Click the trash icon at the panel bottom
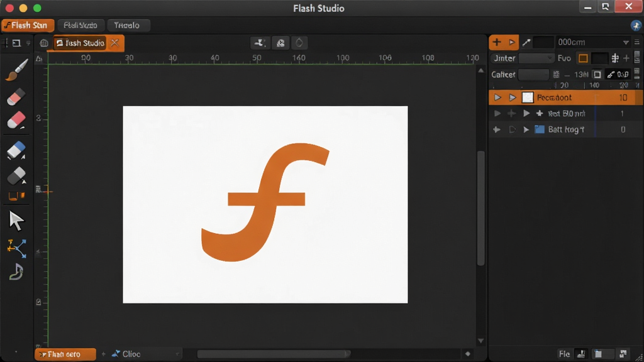Screen dimensions: 644x362 (599, 354)
